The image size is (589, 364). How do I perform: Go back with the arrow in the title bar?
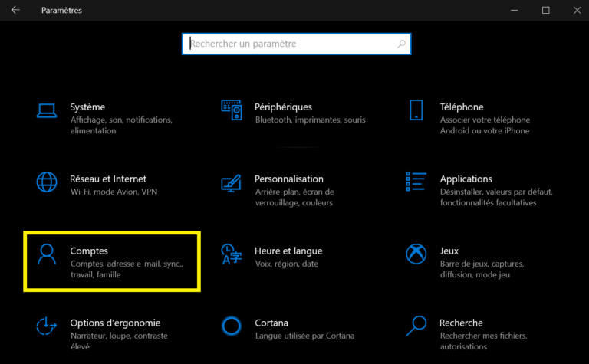pos(15,10)
